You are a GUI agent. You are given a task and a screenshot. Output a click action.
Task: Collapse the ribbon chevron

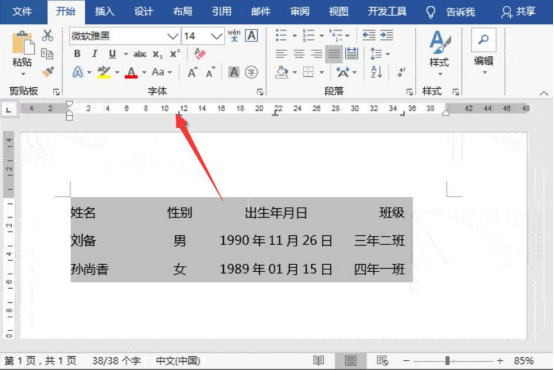point(544,93)
